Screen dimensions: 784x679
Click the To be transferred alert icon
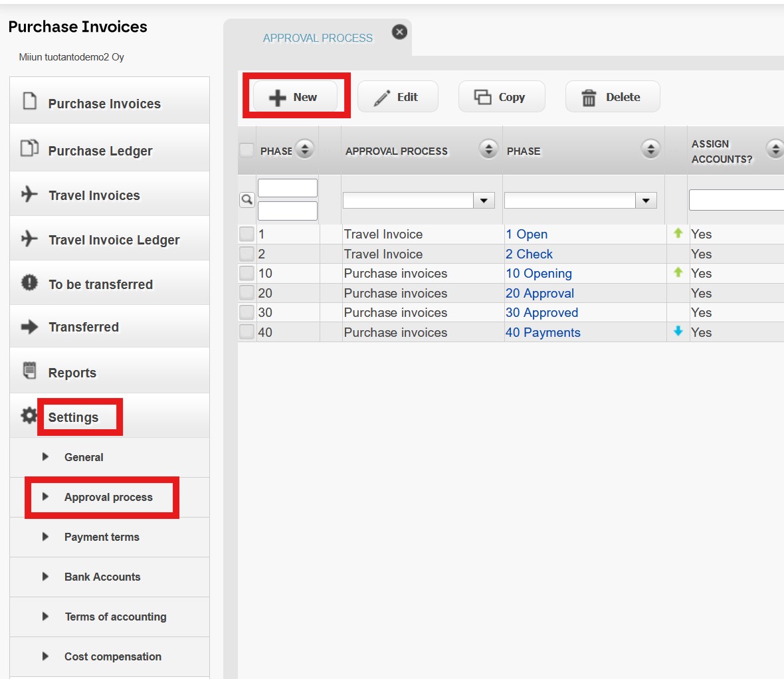pos(29,282)
